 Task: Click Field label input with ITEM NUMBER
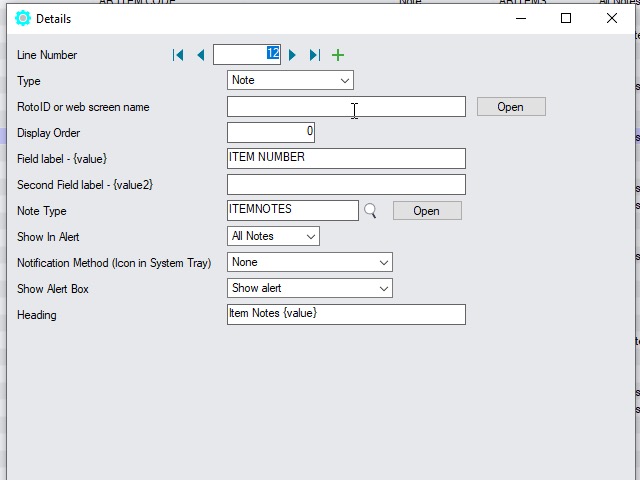[346, 158]
